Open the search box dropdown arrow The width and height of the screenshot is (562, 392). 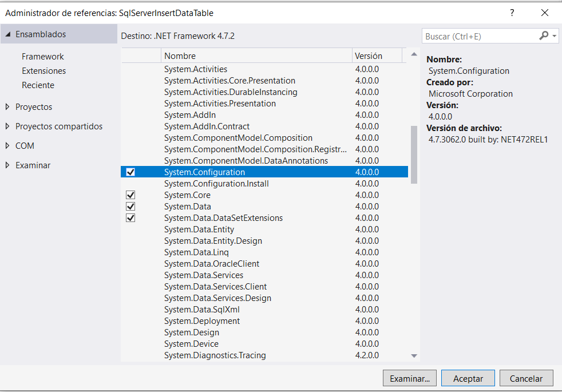coord(555,36)
